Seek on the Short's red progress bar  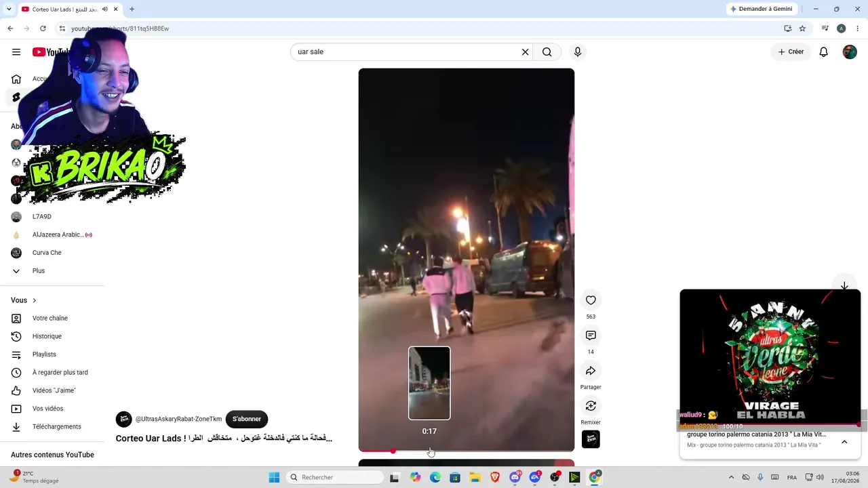[467, 451]
